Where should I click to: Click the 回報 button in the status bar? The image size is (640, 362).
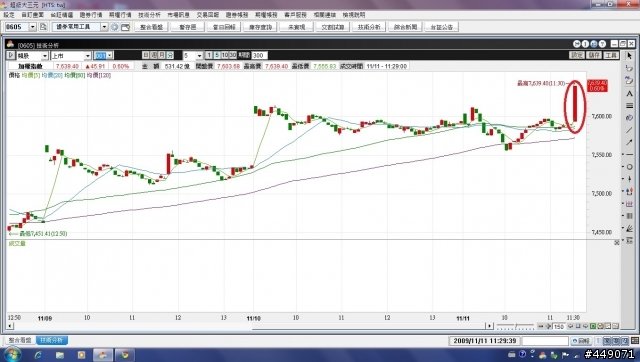581,340
